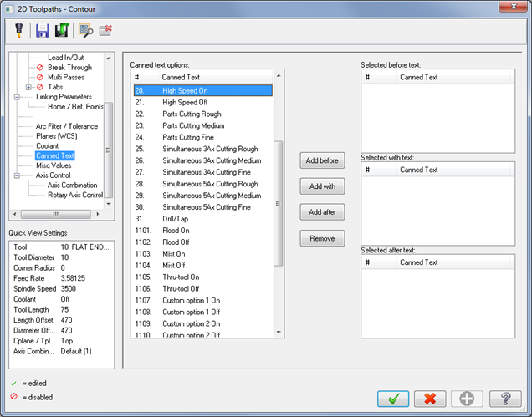This screenshot has width=532, height=417.
Task: Open Planes (WCS) page
Action: [x=57, y=136]
